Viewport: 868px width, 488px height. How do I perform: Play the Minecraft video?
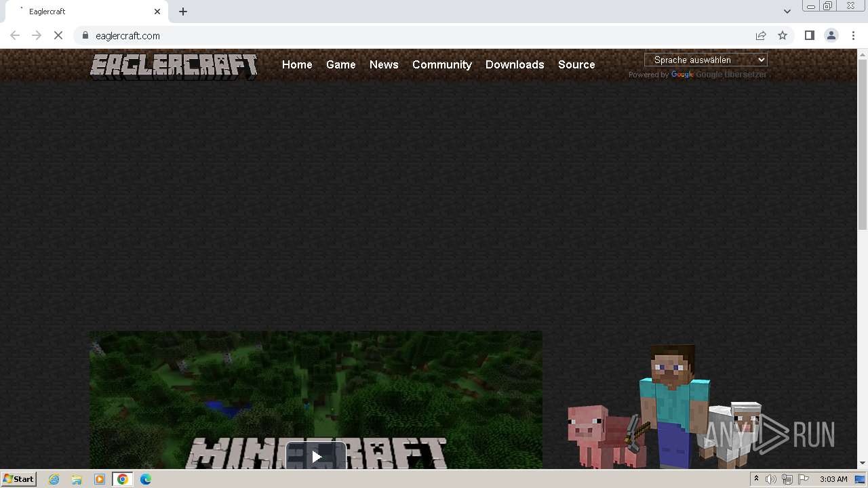316,456
